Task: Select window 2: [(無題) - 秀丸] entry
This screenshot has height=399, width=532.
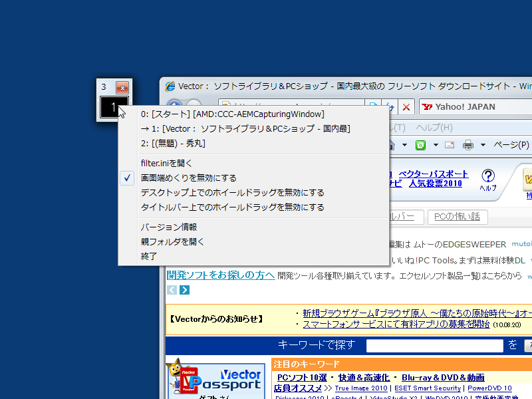Action: pos(253,144)
